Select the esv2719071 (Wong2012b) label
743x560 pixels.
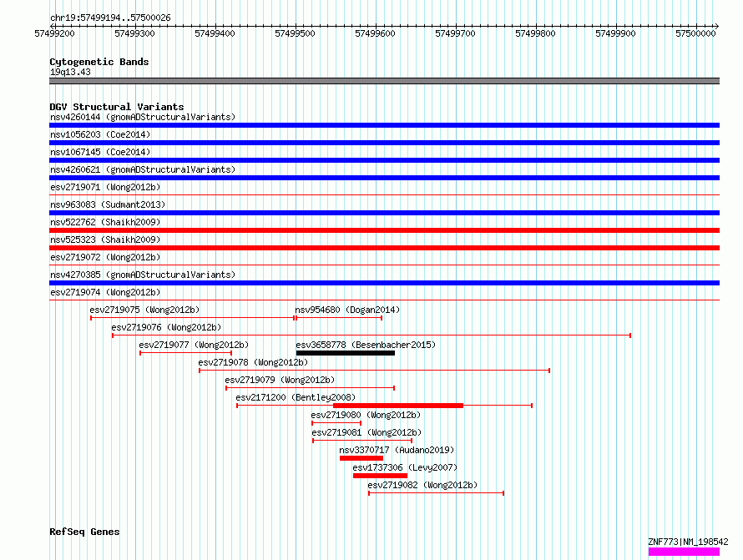click(105, 187)
